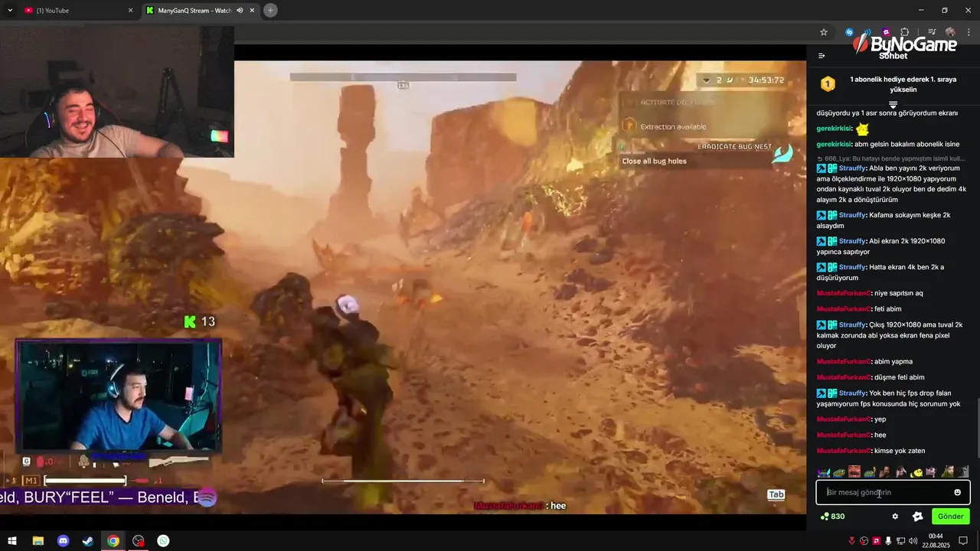Click the gold number 1 gifter badge
Image resolution: width=980 pixels, height=551 pixels.
[828, 84]
